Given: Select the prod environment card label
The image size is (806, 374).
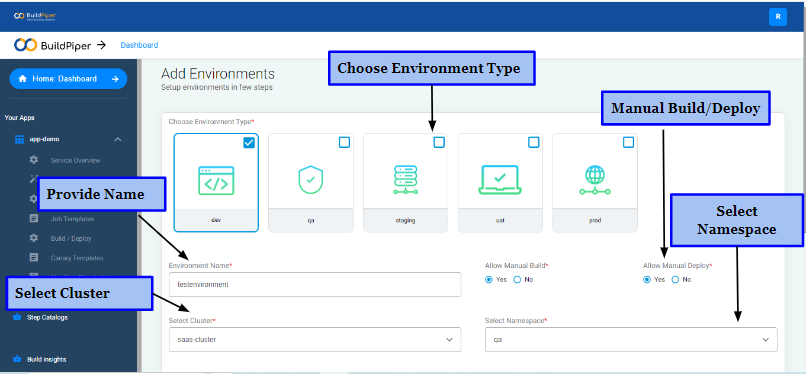Looking at the screenshot, I should [595, 220].
